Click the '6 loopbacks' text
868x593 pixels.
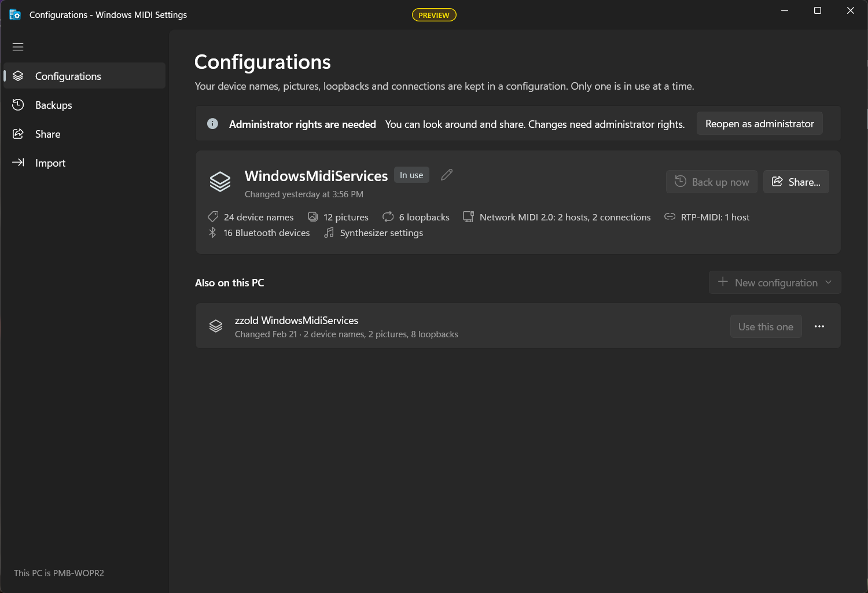pyautogui.click(x=424, y=217)
